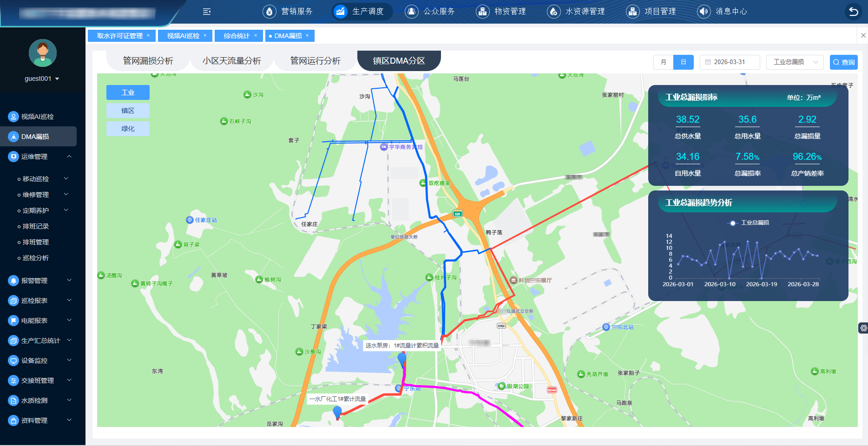Open the 工业总漏损 type dropdown
868x446 pixels.
pos(795,62)
